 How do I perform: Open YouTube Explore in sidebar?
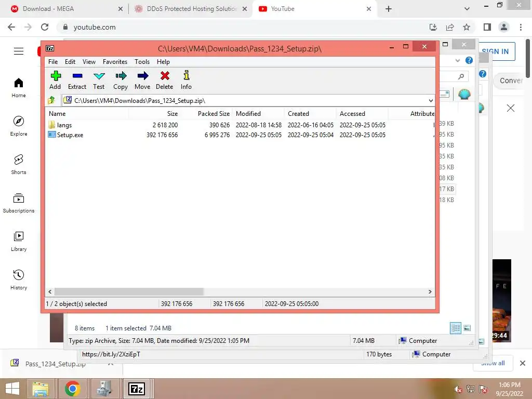pyautogui.click(x=19, y=126)
